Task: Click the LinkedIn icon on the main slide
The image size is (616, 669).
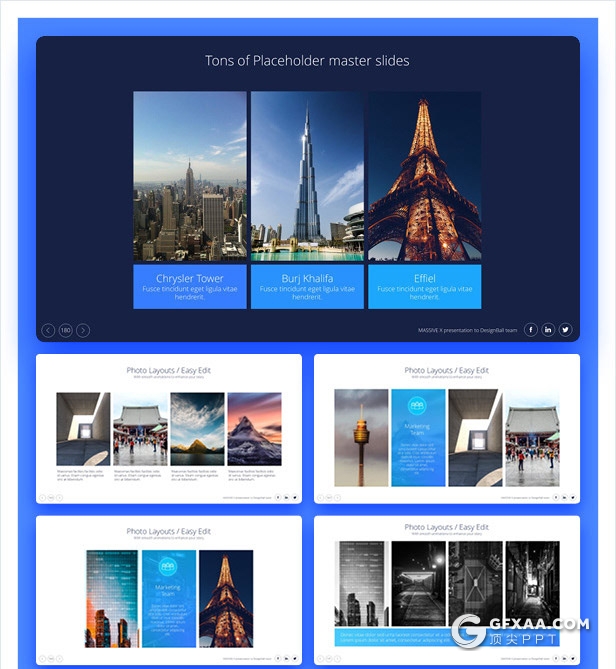Action: 548,330
